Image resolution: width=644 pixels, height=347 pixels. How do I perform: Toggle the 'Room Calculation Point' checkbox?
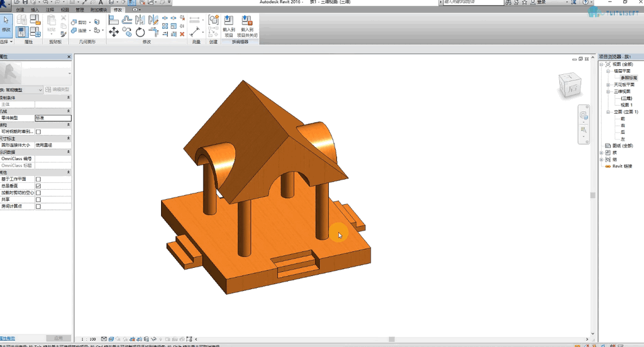tap(38, 206)
